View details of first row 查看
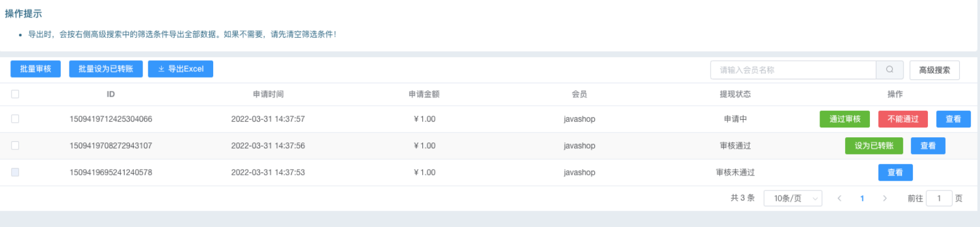This screenshot has width=980, height=227. 953,119
